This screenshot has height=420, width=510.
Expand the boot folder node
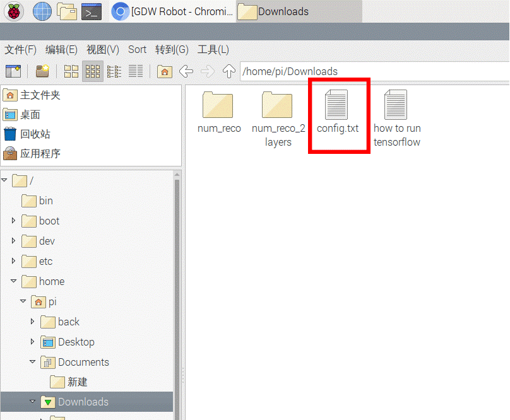[x=13, y=221]
